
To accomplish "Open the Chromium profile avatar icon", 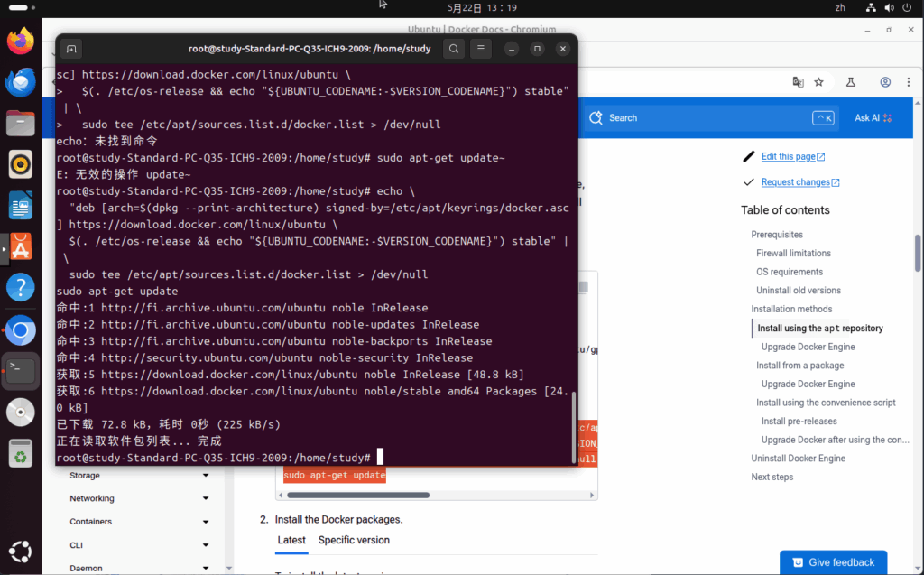I will click(x=885, y=82).
